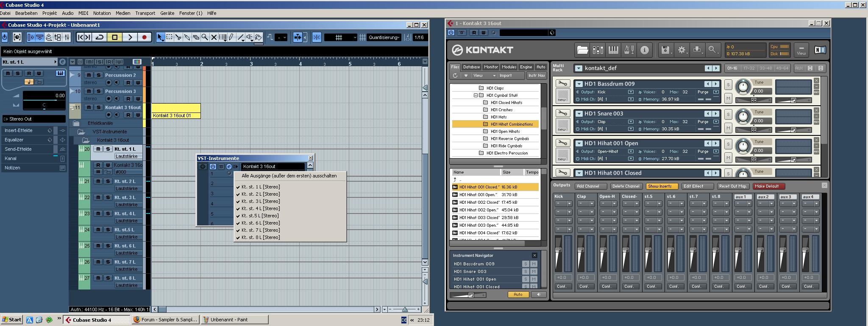Select HD1 Hihat 001 Open file in list
Screen dimensions: 868x326
click(x=495, y=194)
